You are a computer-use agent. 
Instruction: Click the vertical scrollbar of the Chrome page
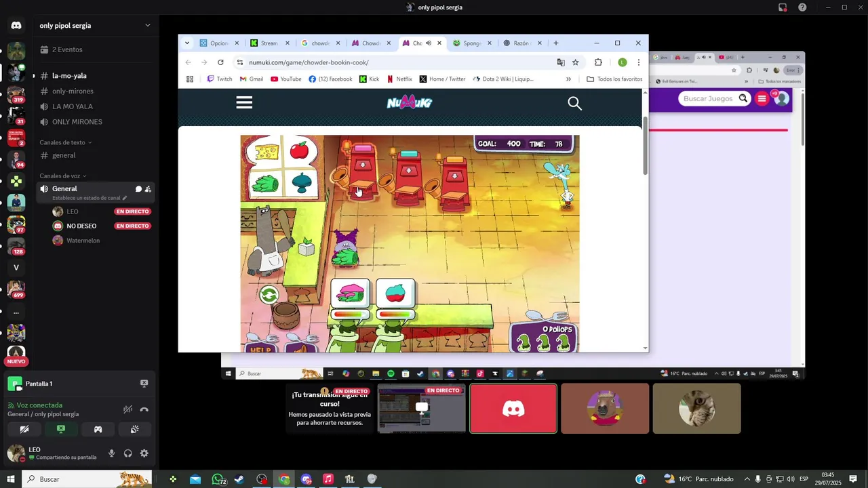coord(645,146)
